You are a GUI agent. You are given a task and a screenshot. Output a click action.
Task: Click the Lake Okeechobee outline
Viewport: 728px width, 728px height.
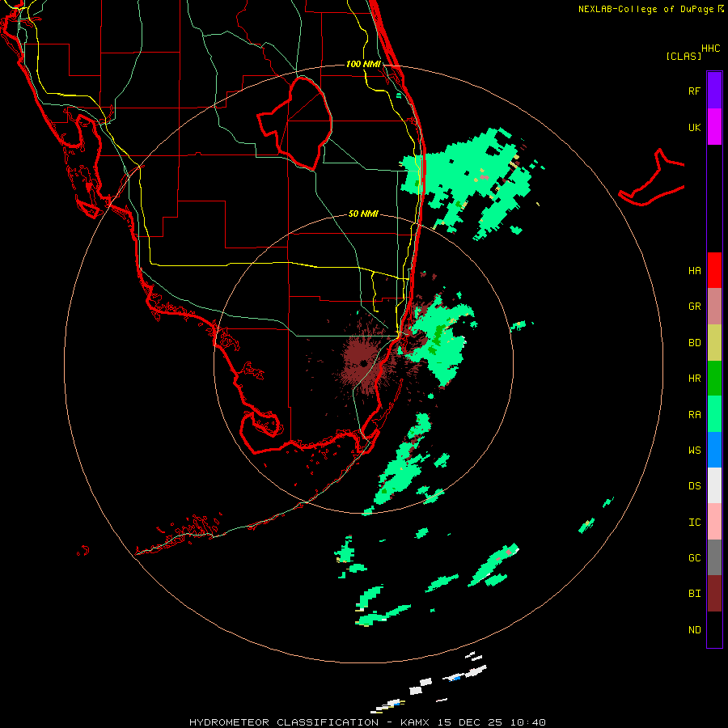pyautogui.click(x=294, y=124)
